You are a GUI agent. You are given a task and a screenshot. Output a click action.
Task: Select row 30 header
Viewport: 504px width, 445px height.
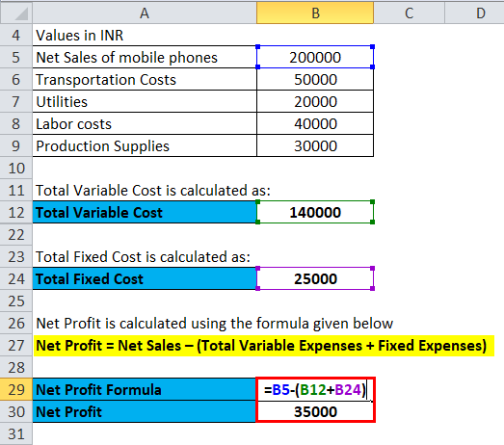(16, 411)
